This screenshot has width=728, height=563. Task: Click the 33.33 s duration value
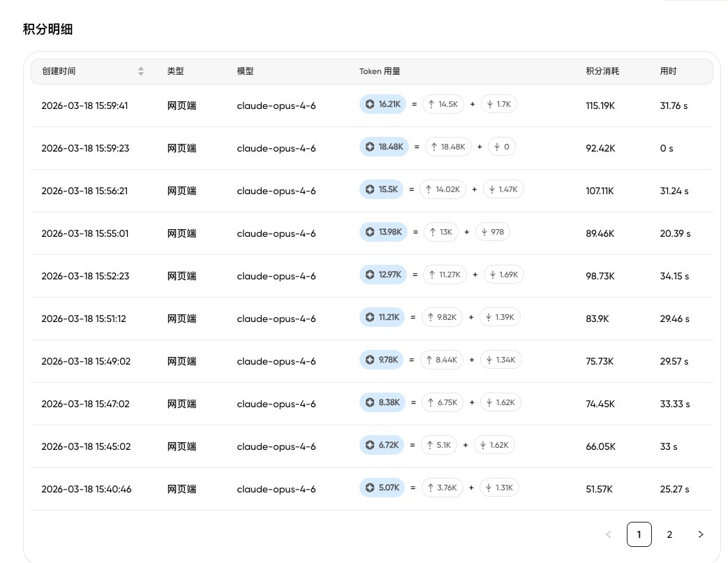[675, 404]
